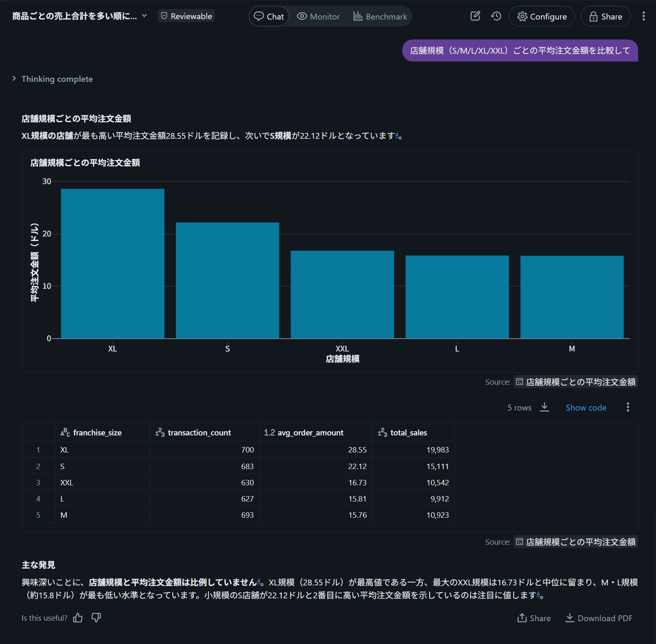Sort by avg_order_amount column header
The width and height of the screenshot is (656, 644).
310,433
